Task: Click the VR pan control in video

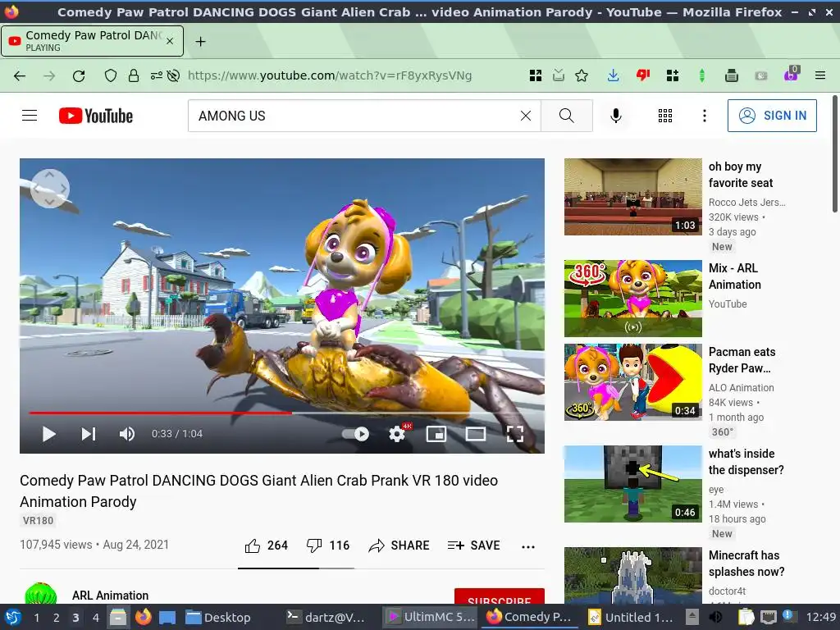Action: click(50, 189)
